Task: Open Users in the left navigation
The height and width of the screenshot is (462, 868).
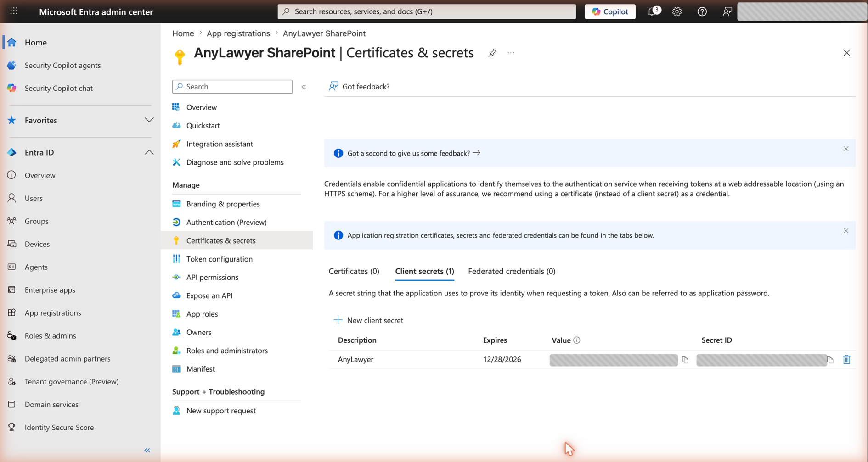Action: coord(34,198)
